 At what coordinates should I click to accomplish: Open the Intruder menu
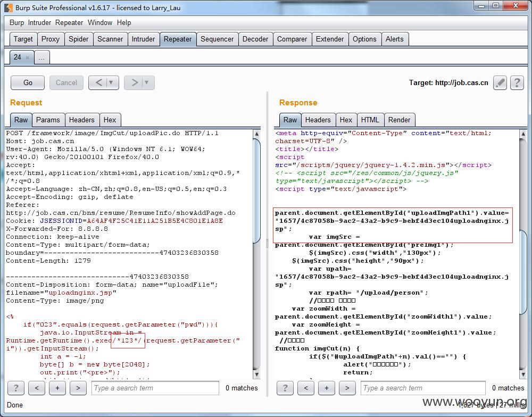[x=39, y=23]
